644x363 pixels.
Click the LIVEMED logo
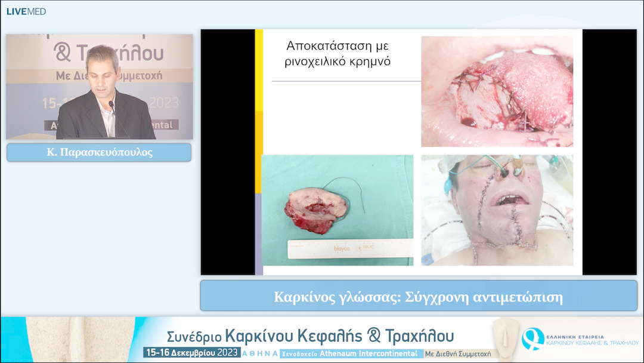26,10
